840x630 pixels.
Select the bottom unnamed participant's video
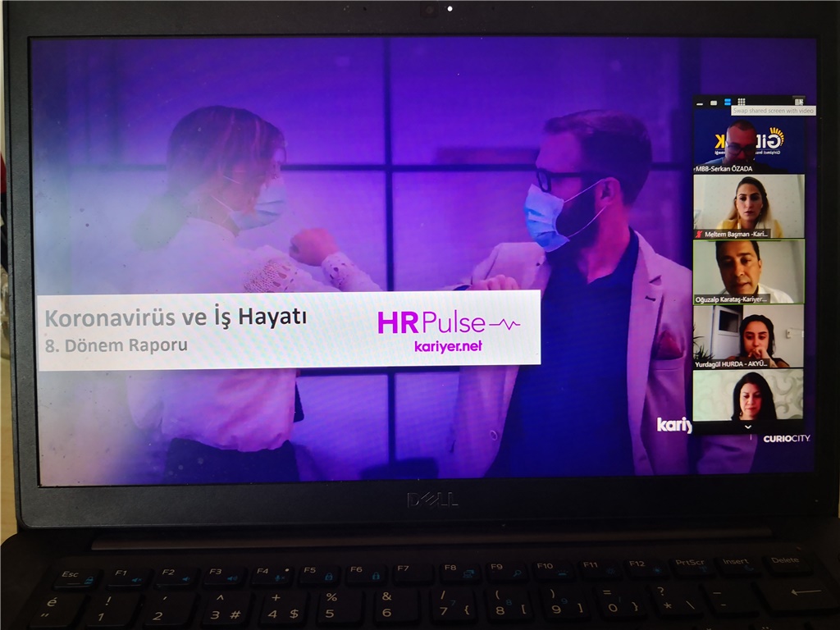(x=747, y=395)
